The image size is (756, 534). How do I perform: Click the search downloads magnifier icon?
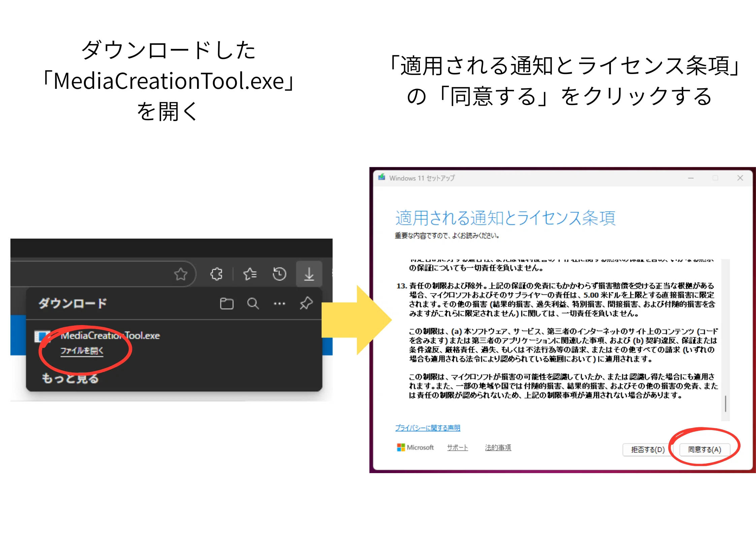pos(253,304)
